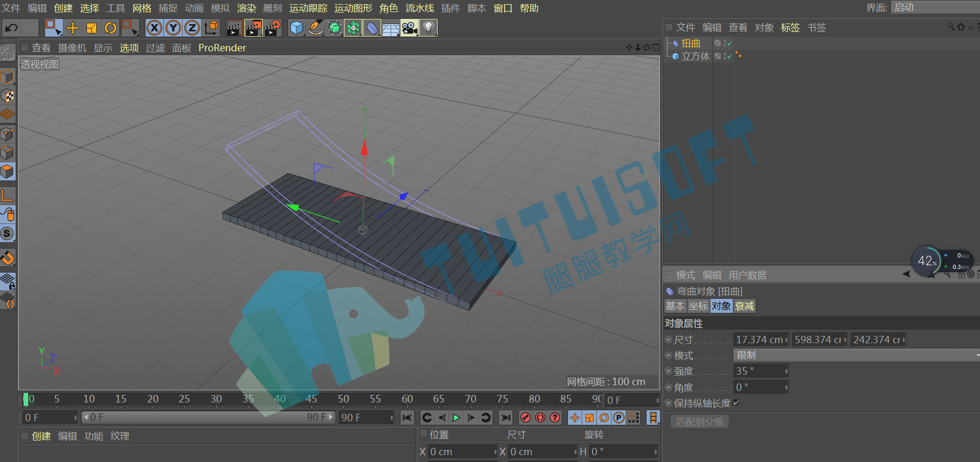980x462 pixels.
Task: Click the 强度 value stepper arrows
Action: (x=786, y=371)
